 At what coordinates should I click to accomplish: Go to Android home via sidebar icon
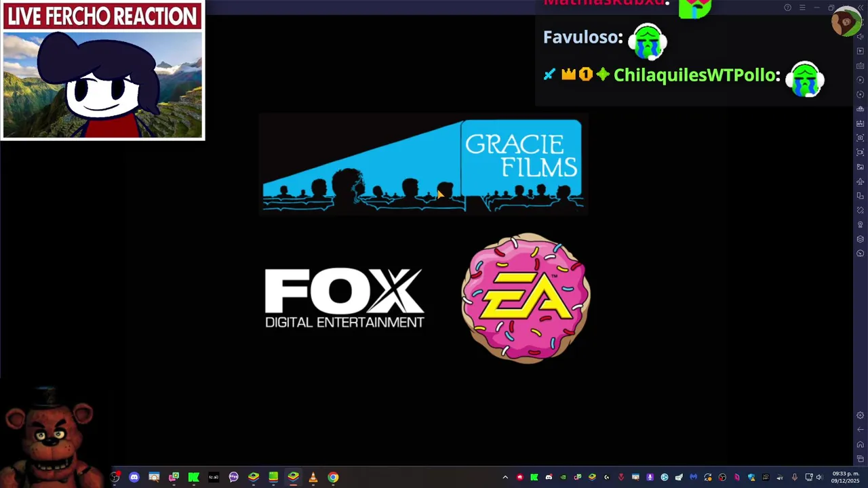(860, 445)
